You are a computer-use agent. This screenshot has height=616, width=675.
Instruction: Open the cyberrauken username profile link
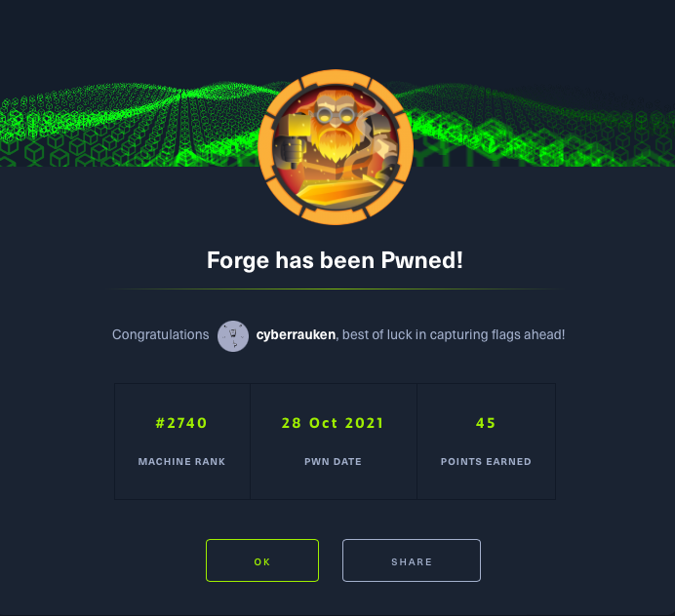[296, 334]
